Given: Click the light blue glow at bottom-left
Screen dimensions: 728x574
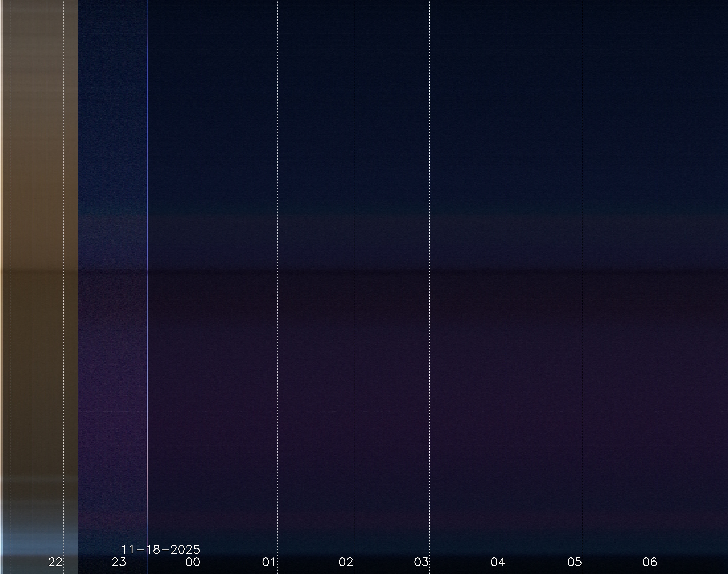Looking at the screenshot, I should [34, 544].
